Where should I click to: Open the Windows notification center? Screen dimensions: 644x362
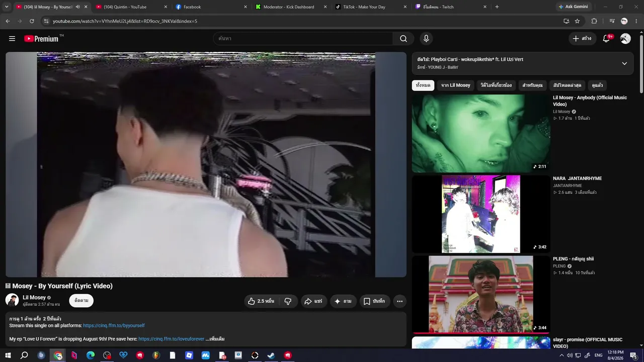click(634, 355)
